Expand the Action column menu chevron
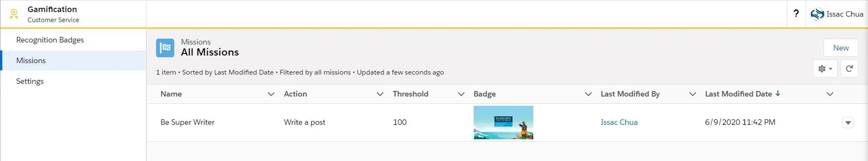Screen dimensions: 868x161 click(380, 94)
